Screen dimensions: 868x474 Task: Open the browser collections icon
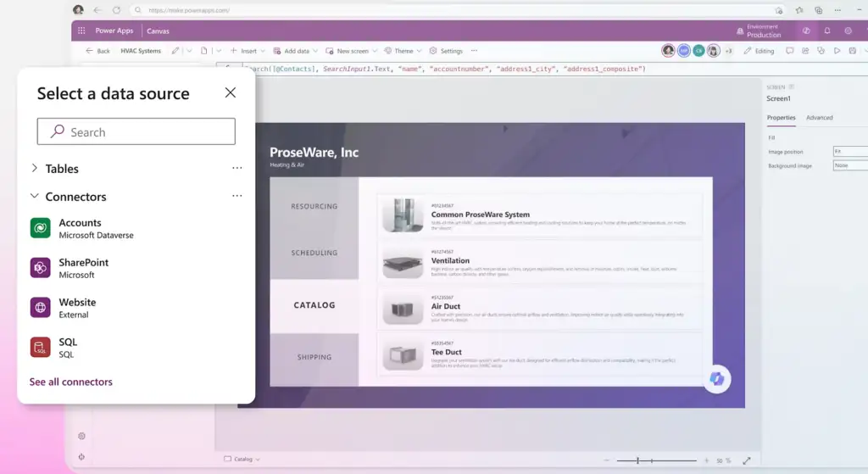coord(818,10)
